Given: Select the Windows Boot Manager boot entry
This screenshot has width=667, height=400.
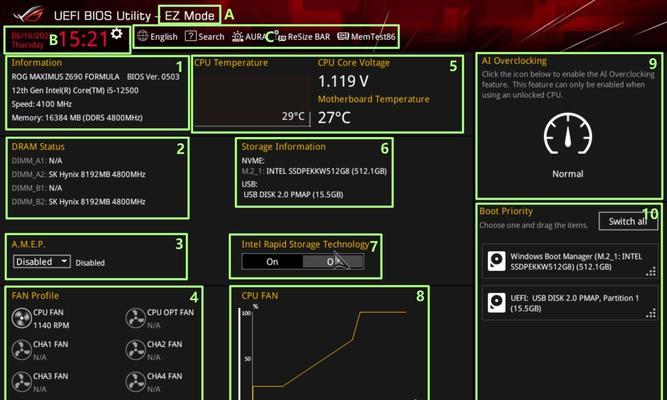Looking at the screenshot, I should click(570, 261).
